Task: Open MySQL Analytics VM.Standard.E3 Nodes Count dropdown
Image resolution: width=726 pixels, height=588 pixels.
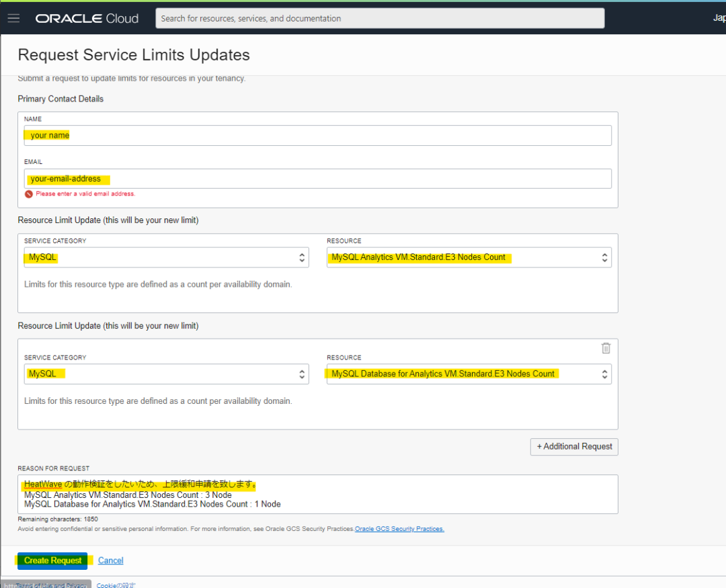Action: tap(469, 257)
